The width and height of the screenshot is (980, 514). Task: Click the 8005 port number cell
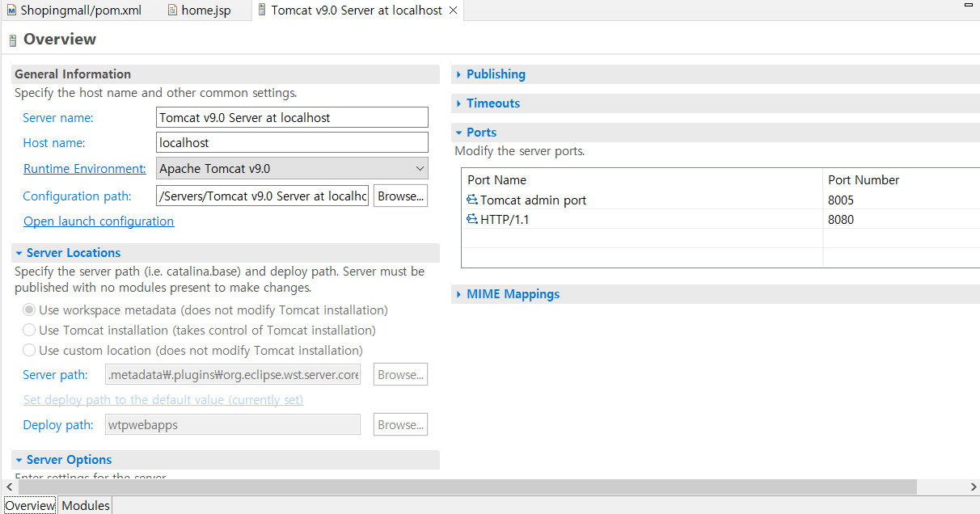[901, 200]
